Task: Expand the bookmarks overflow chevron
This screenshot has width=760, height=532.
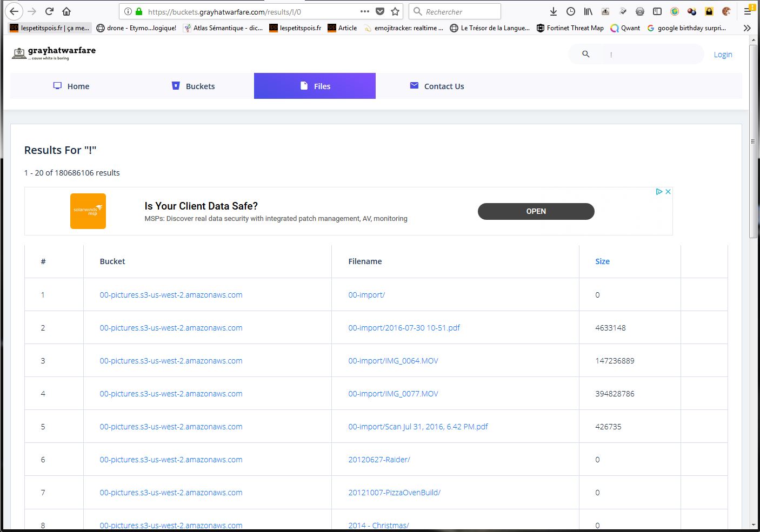Action: point(747,28)
